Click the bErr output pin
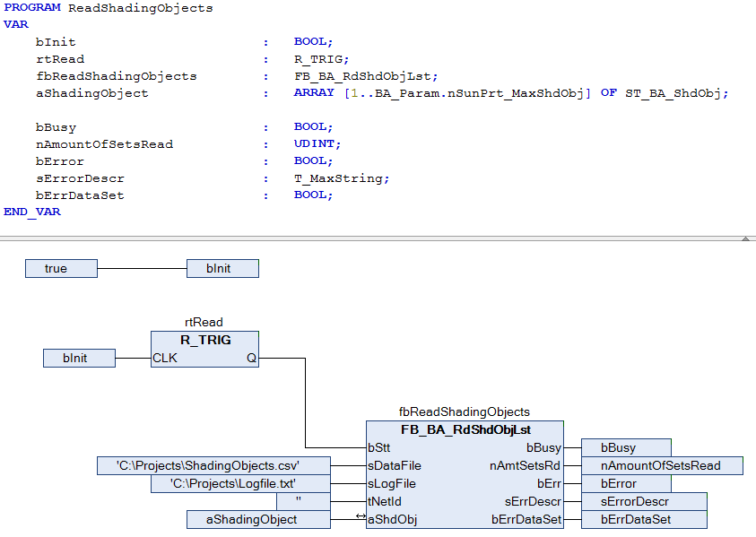756x537 pixels. [x=549, y=483]
